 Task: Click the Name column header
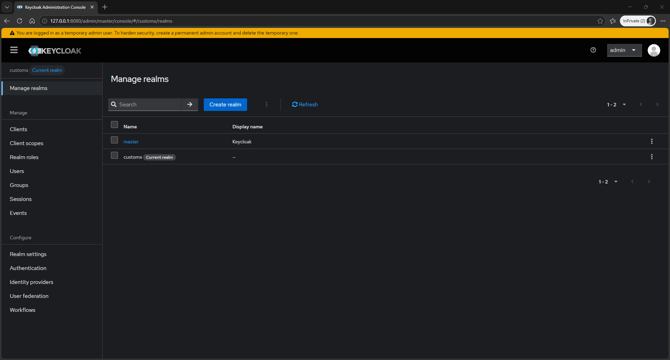click(130, 127)
